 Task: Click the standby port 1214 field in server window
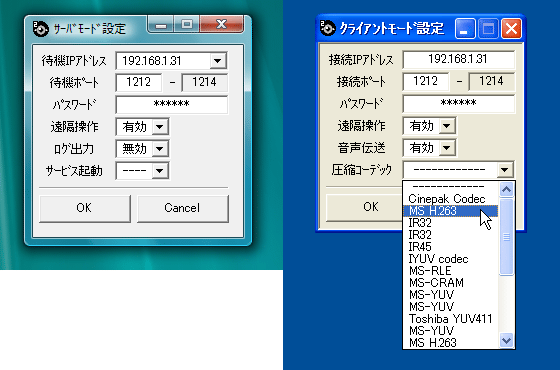[204, 82]
